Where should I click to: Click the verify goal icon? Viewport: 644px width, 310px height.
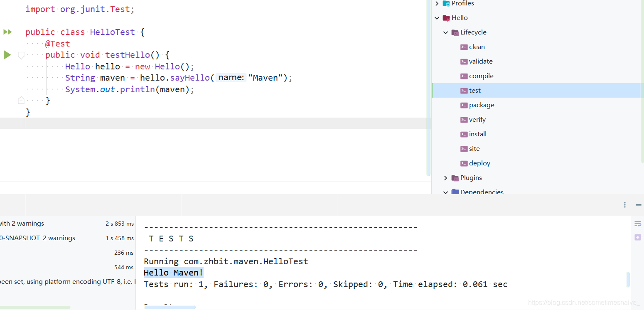pos(464,120)
